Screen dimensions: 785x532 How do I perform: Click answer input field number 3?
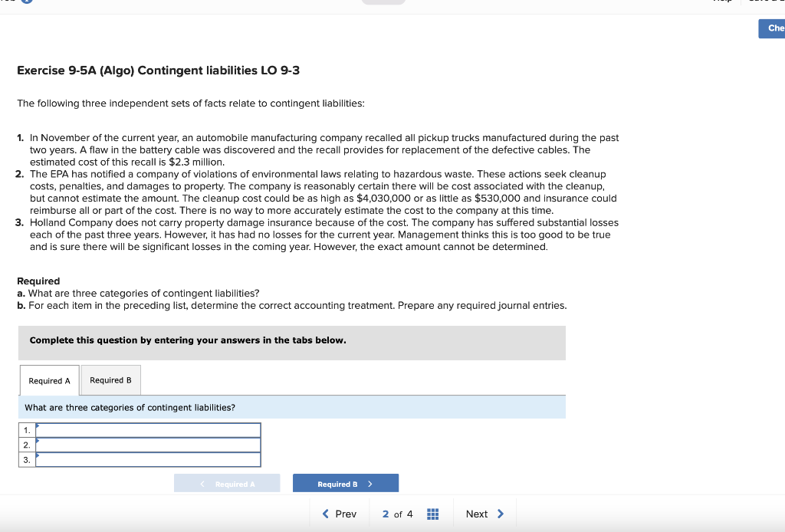point(148,459)
